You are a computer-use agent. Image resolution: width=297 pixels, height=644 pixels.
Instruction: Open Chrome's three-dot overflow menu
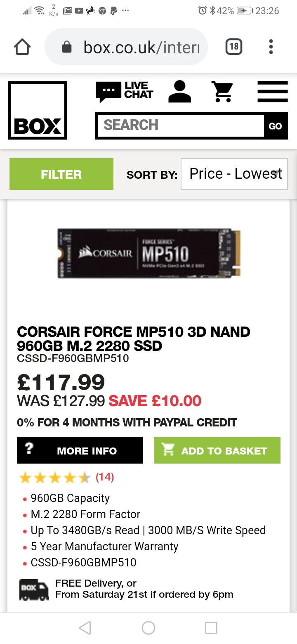271,47
